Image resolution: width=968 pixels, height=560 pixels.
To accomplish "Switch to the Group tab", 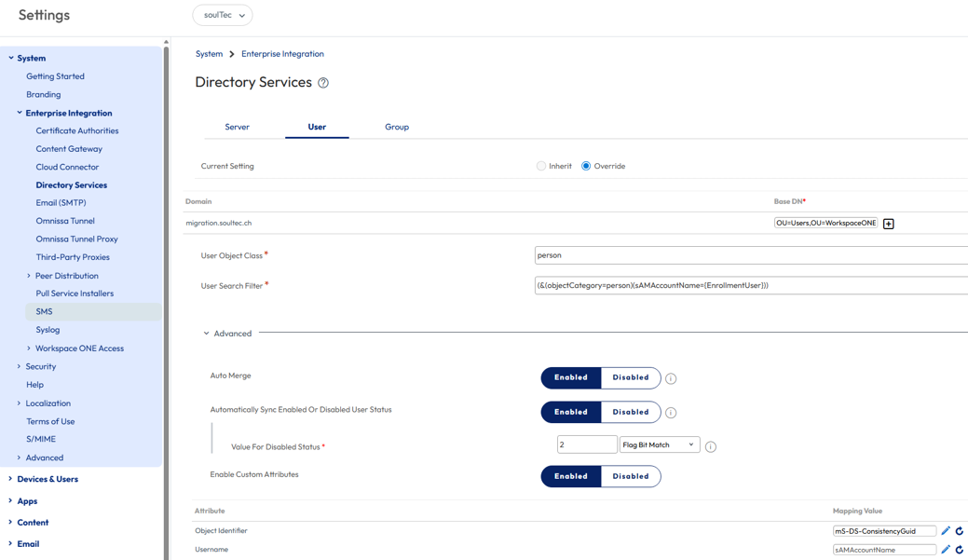I will tap(397, 127).
